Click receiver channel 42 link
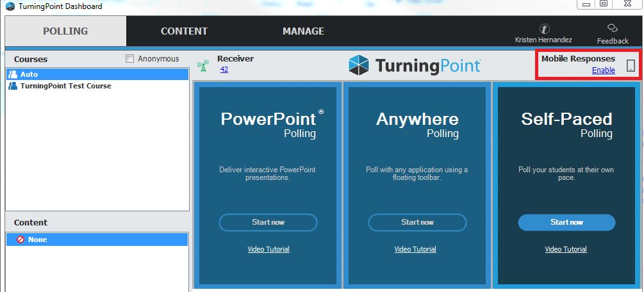The width and height of the screenshot is (644, 292). (x=224, y=69)
